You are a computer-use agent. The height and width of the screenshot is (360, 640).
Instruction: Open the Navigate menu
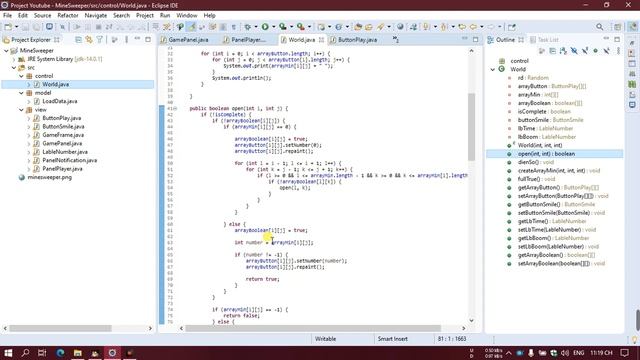96,16
